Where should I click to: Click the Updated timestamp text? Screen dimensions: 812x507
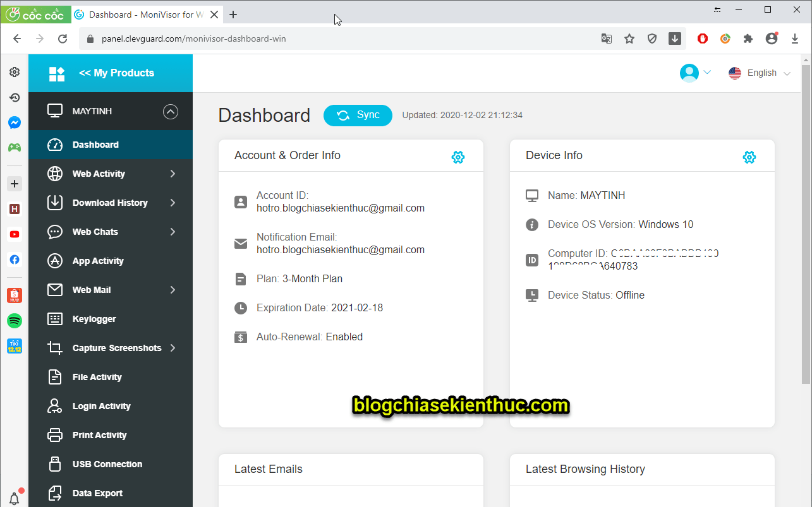463,115
